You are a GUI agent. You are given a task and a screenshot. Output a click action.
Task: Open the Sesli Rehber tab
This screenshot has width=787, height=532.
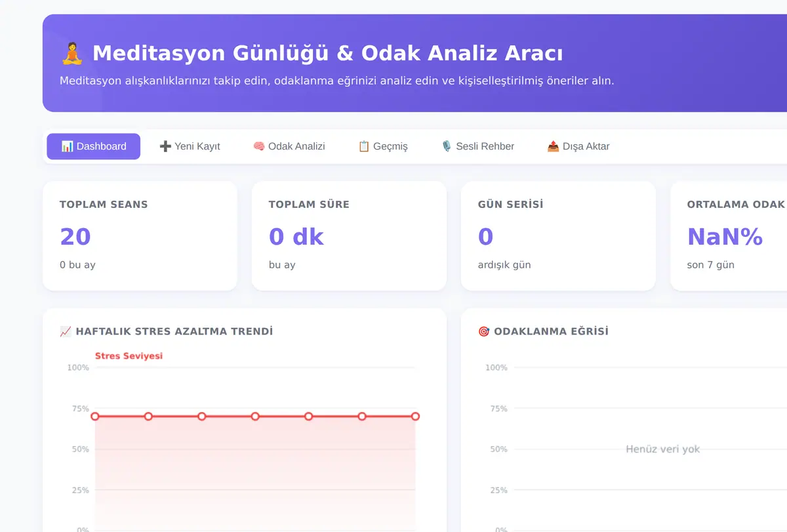pos(477,146)
